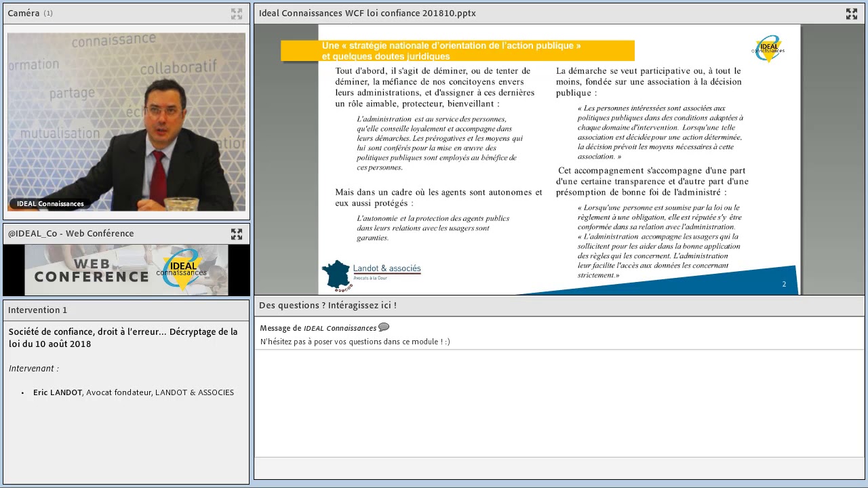Expand the Caméra pod to fullscreen

click(236, 14)
